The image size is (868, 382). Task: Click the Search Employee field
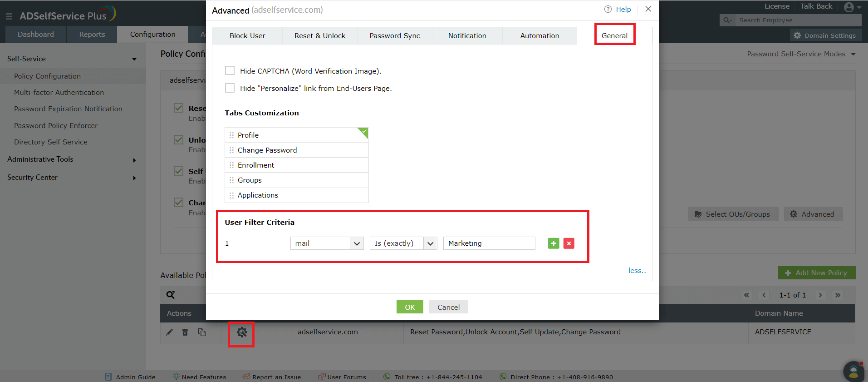(x=799, y=20)
